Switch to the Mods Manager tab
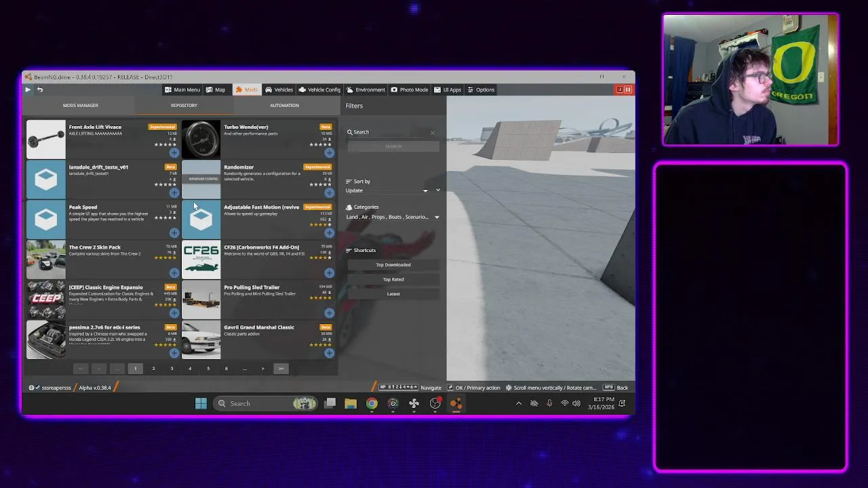The image size is (868, 488). [x=81, y=105]
